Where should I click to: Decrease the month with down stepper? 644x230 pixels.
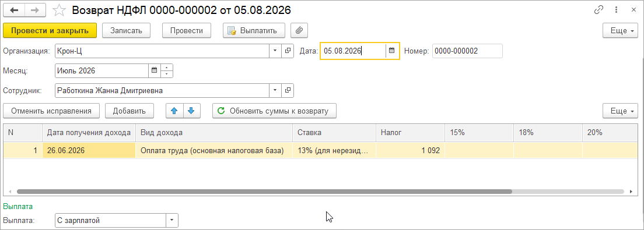pos(167,74)
